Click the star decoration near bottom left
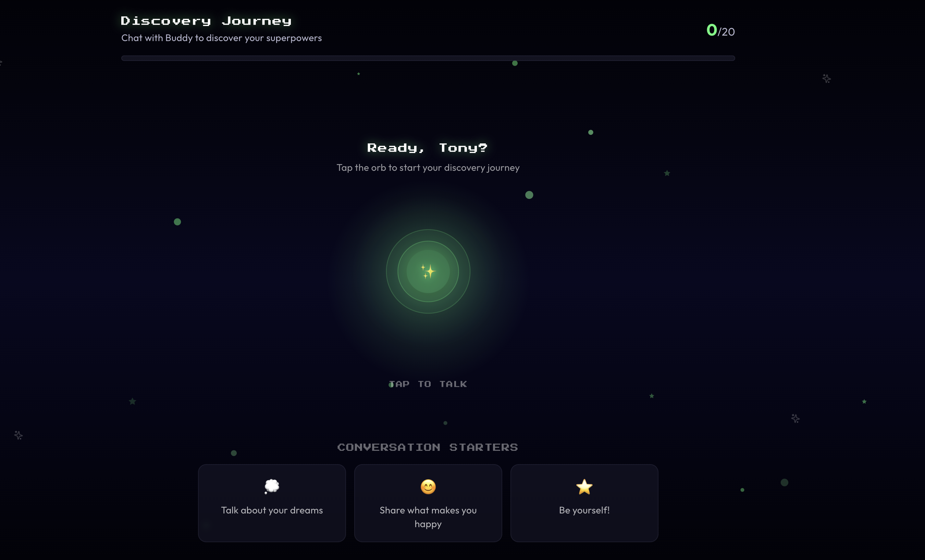The height and width of the screenshot is (560, 925). click(x=132, y=401)
